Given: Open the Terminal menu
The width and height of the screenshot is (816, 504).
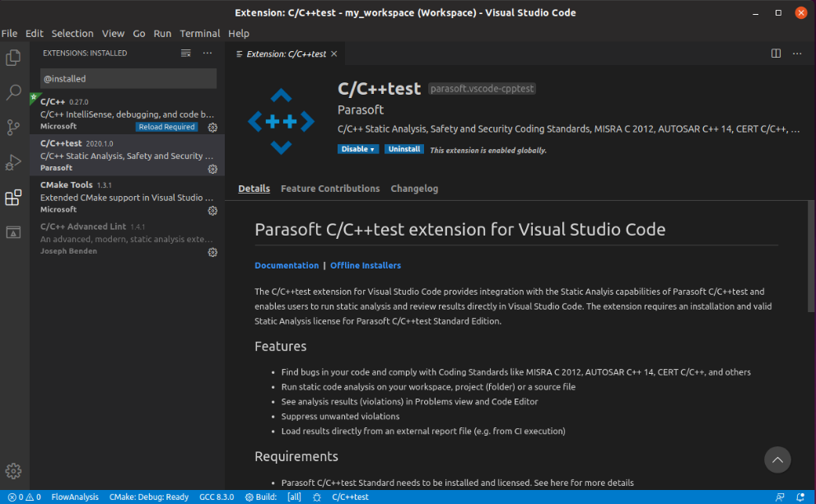Looking at the screenshot, I should 200,33.
